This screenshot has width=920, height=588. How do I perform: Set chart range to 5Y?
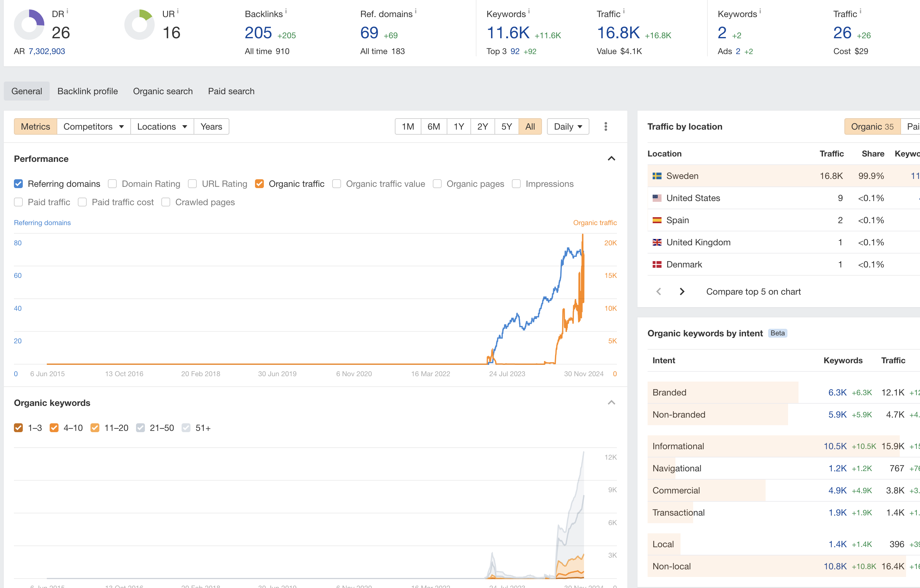(507, 126)
